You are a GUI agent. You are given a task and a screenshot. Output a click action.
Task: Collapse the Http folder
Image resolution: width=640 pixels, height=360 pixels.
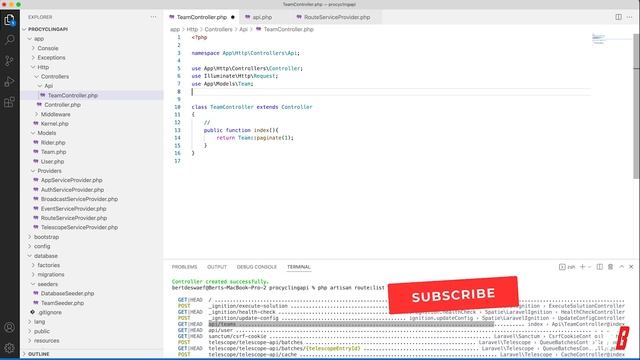(x=43, y=67)
